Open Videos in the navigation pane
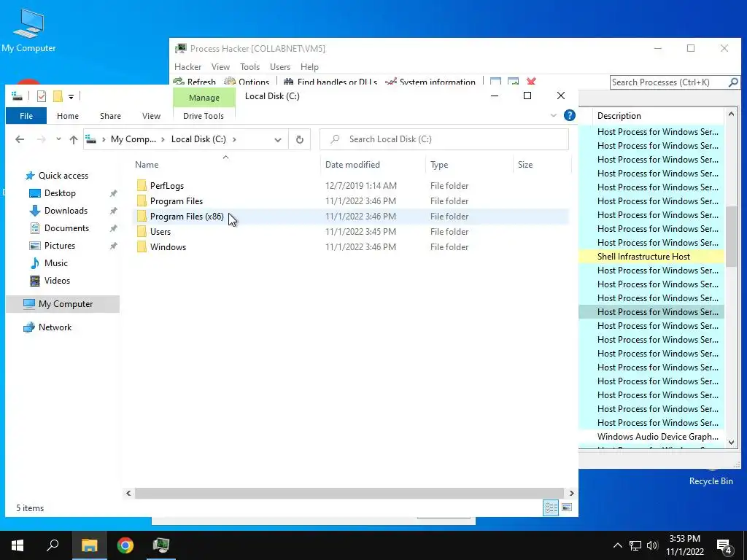This screenshot has width=747, height=560. 57,281
